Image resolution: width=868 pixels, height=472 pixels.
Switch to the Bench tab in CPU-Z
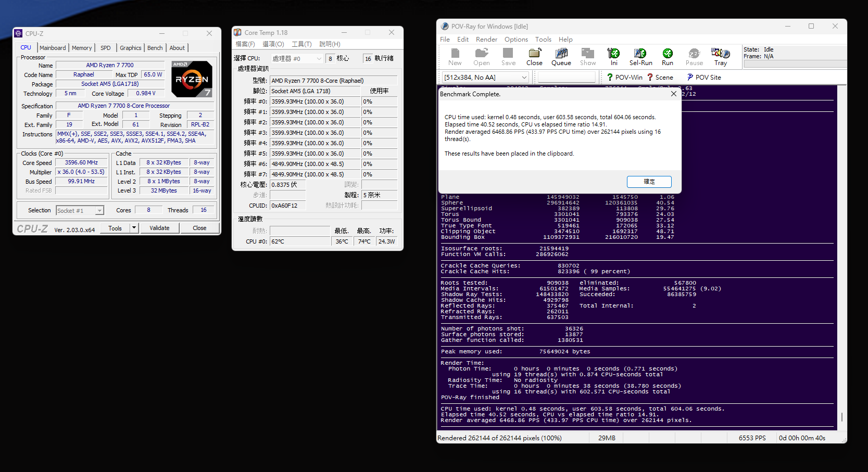pos(155,48)
